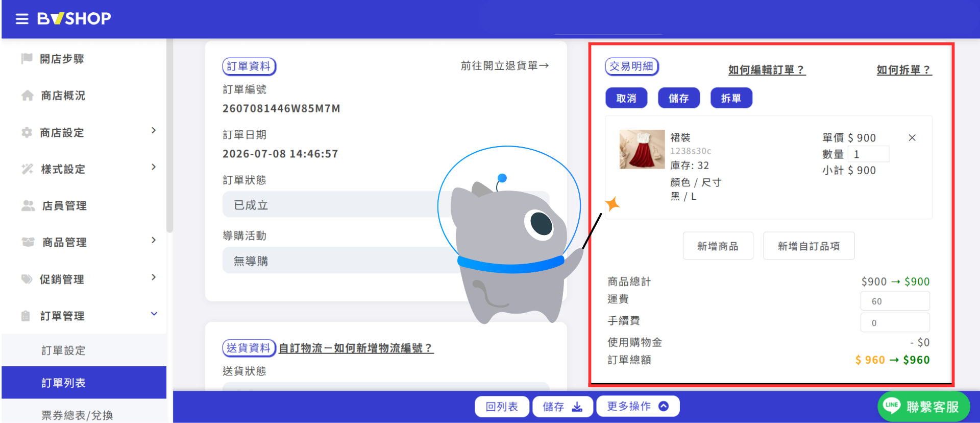Open the 如何編輯訂單？ help link

point(767,70)
